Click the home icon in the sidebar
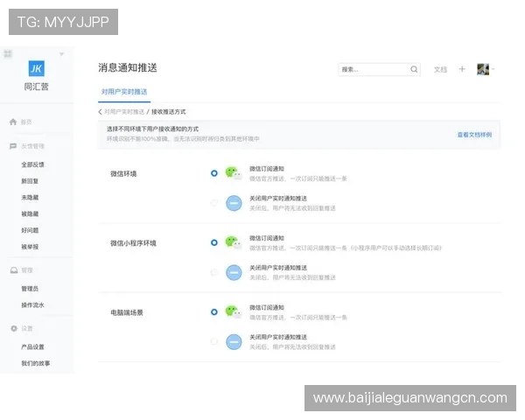 13,122
